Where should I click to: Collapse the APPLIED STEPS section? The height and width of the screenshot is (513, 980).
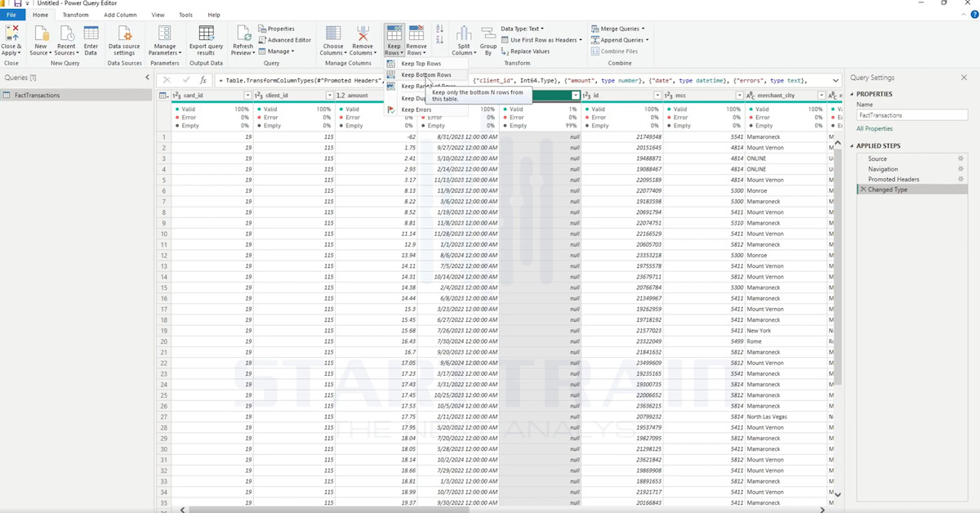pos(853,146)
